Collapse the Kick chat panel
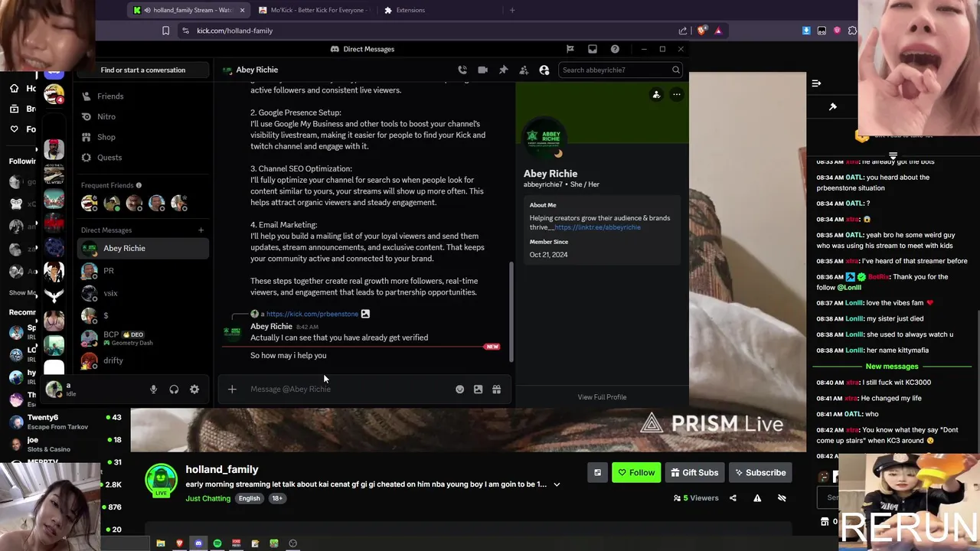The width and height of the screenshot is (980, 551). 816,83
